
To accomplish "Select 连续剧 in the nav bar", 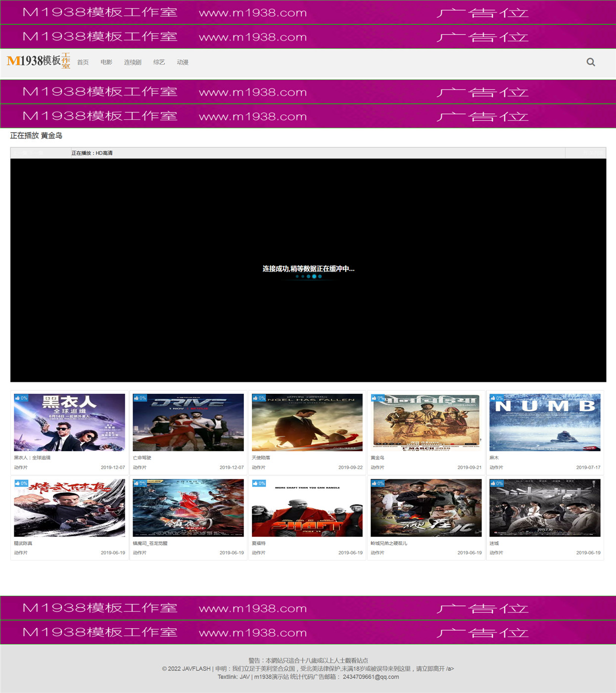I will click(x=133, y=62).
